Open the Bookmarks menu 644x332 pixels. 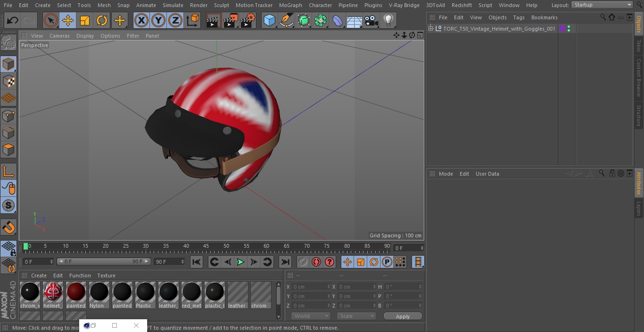click(544, 17)
